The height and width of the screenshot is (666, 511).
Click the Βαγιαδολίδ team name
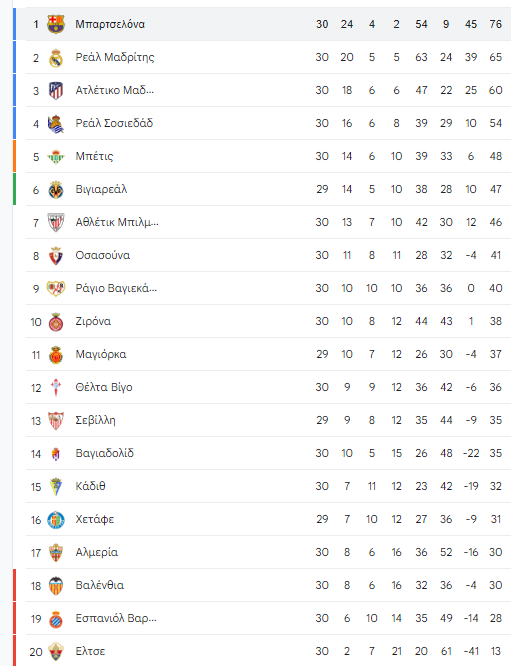[104, 453]
